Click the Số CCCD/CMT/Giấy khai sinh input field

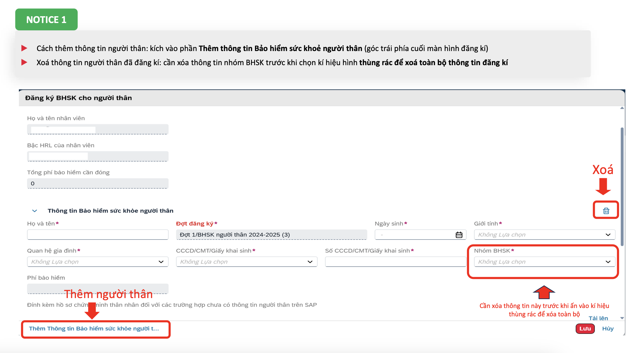click(396, 262)
